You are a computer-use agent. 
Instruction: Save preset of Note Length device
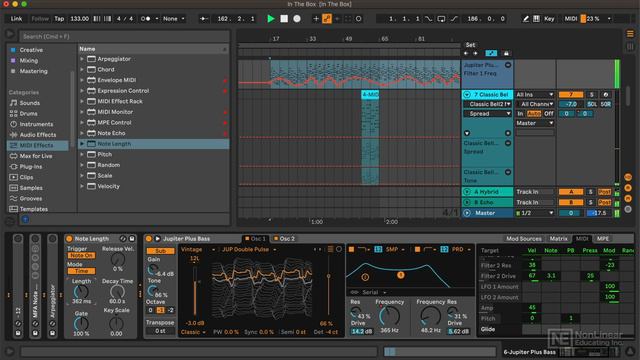pos(132,238)
